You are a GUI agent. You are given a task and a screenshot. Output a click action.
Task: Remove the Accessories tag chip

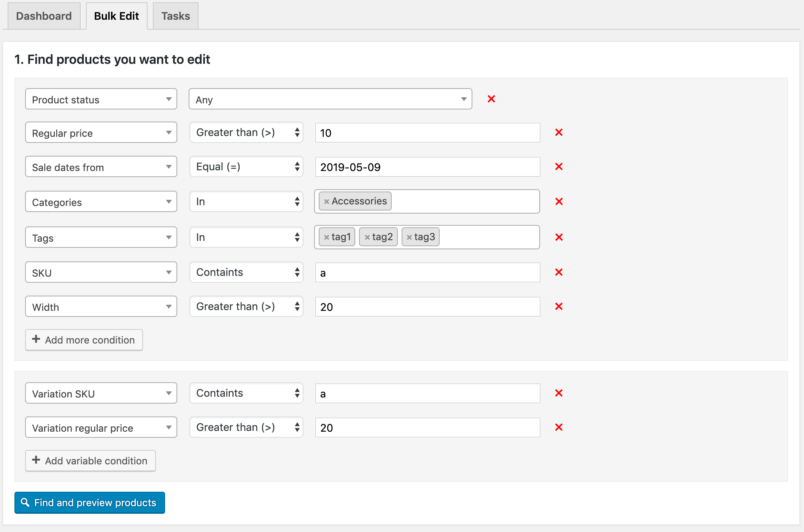326,201
